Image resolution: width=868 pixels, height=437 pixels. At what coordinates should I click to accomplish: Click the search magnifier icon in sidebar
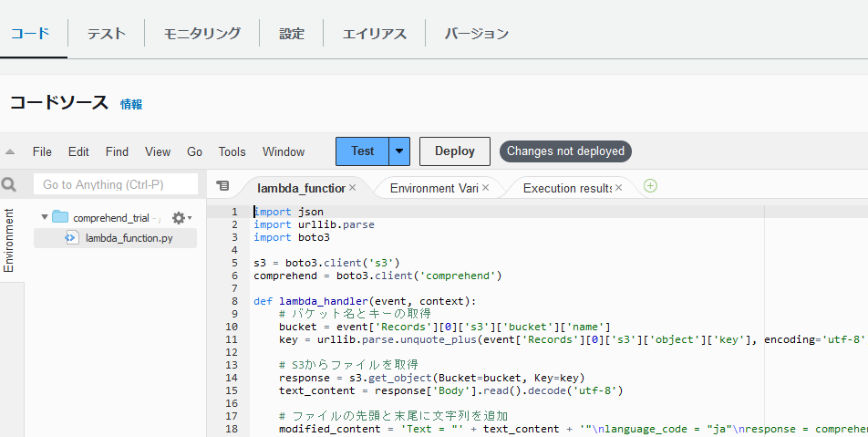(x=9, y=184)
